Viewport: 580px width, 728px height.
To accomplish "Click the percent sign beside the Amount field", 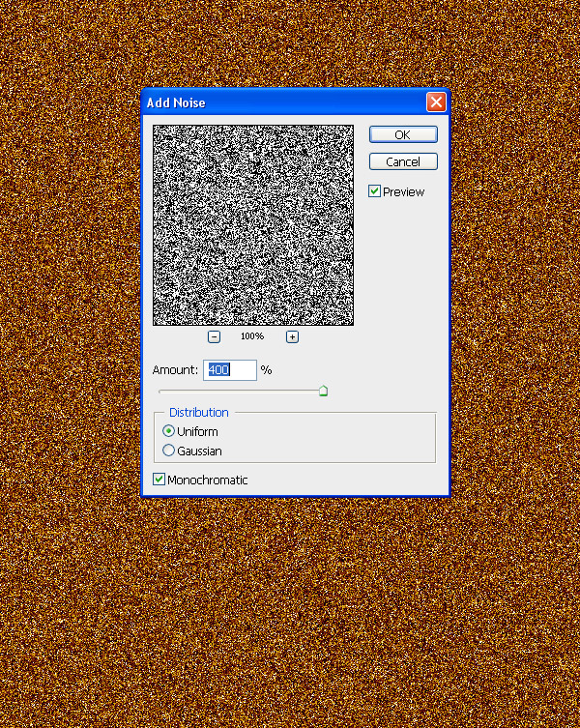I will tap(266, 370).
